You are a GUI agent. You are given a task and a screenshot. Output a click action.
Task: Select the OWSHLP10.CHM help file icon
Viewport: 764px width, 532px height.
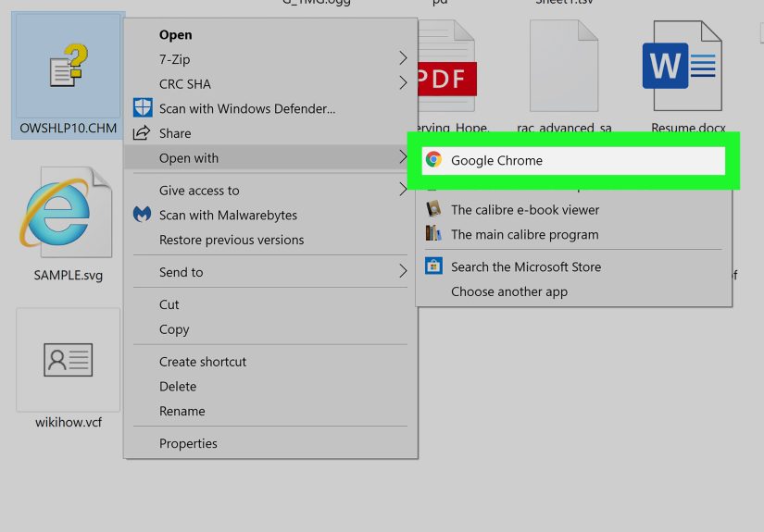coord(69,66)
